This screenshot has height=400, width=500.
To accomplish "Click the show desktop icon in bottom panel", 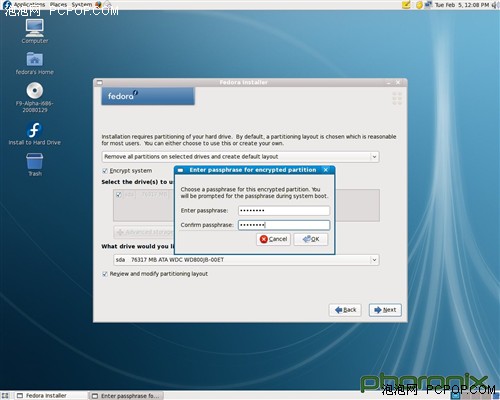I will click(5, 396).
